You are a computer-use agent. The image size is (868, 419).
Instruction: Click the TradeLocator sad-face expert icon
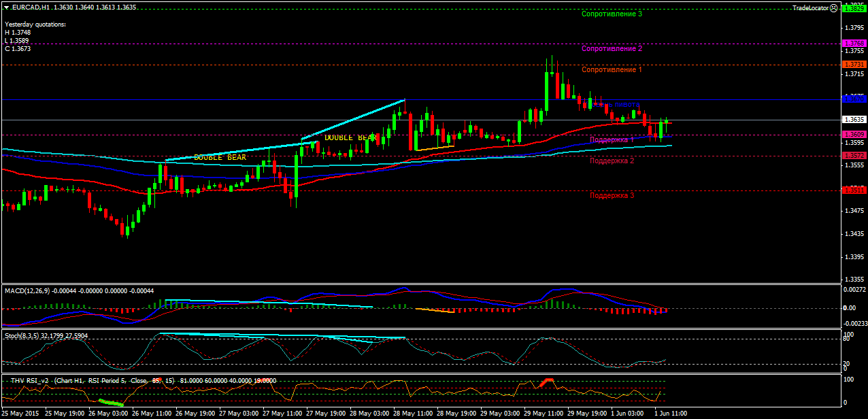pos(834,7)
